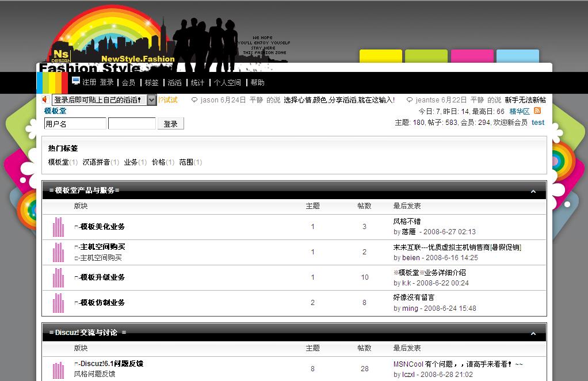This screenshot has width=588, height=381.
Task: Open user ming profile
Action: tap(410, 308)
